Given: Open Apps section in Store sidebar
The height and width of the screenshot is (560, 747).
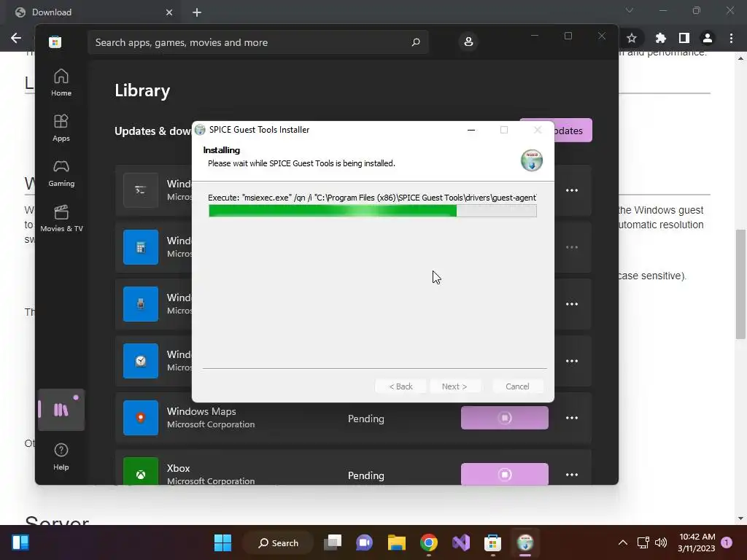Looking at the screenshot, I should (x=61, y=128).
